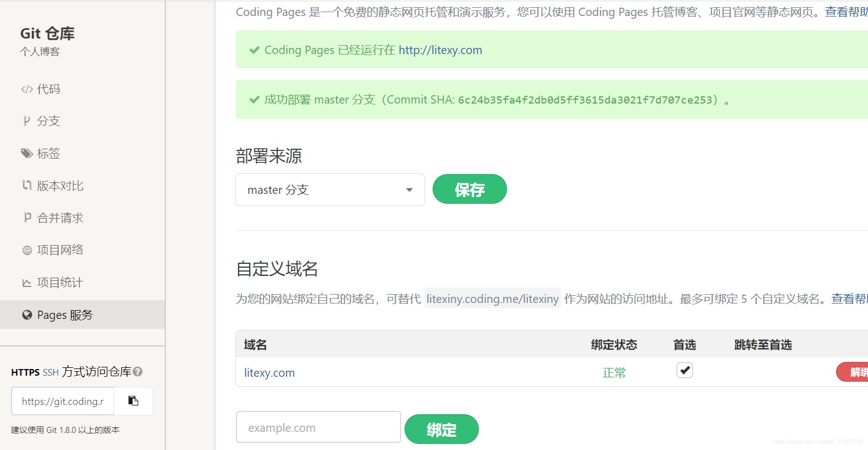Click the 个人博客 project name
This screenshot has height=450, width=868.
40,52
